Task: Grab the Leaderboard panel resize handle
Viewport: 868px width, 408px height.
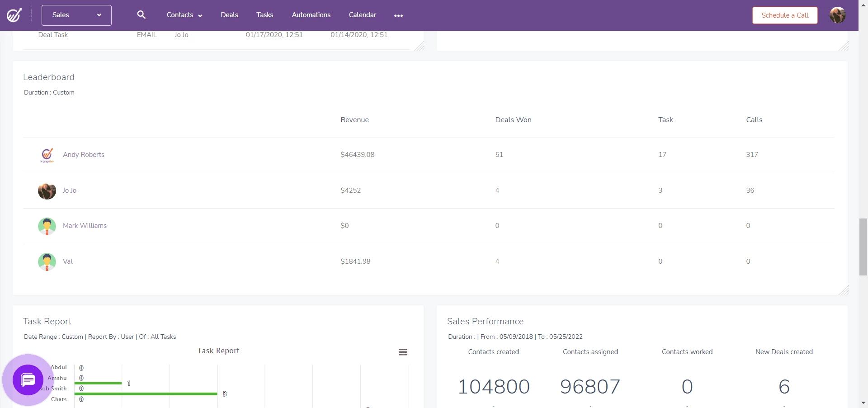Action: [x=844, y=290]
